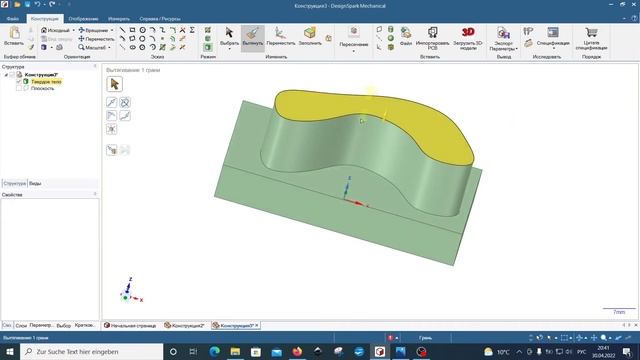
Task: Select the rectangle sketch tool
Action: tap(132, 30)
